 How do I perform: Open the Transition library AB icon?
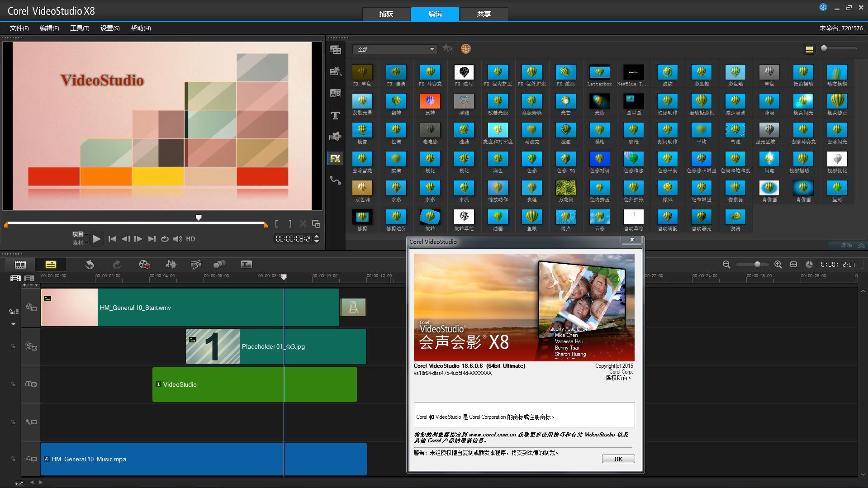click(x=335, y=93)
